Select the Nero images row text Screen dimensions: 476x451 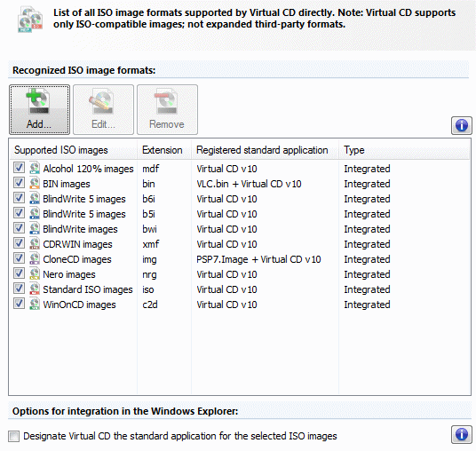click(69, 274)
